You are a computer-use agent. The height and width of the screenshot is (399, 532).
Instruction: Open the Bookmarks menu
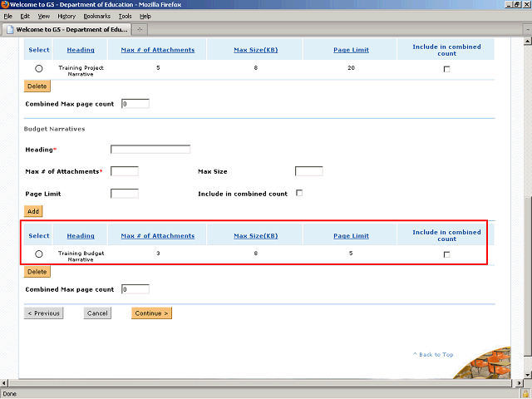pos(97,17)
